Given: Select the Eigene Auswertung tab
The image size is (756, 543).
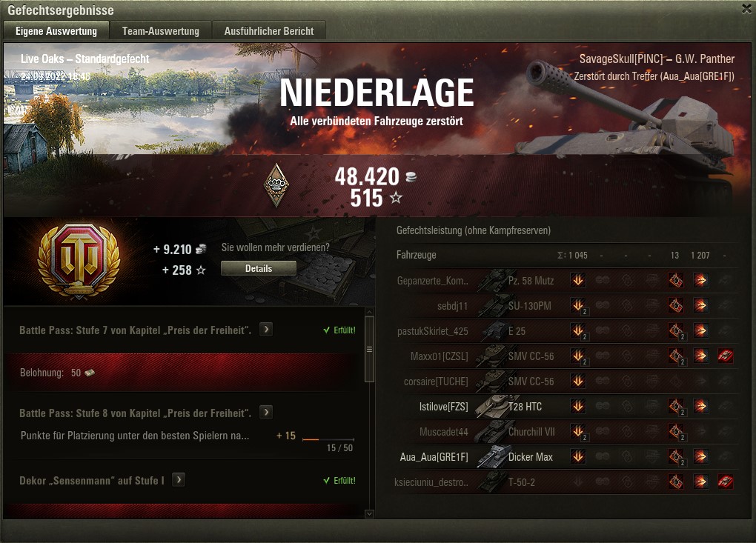Looking at the screenshot, I should tap(56, 31).
